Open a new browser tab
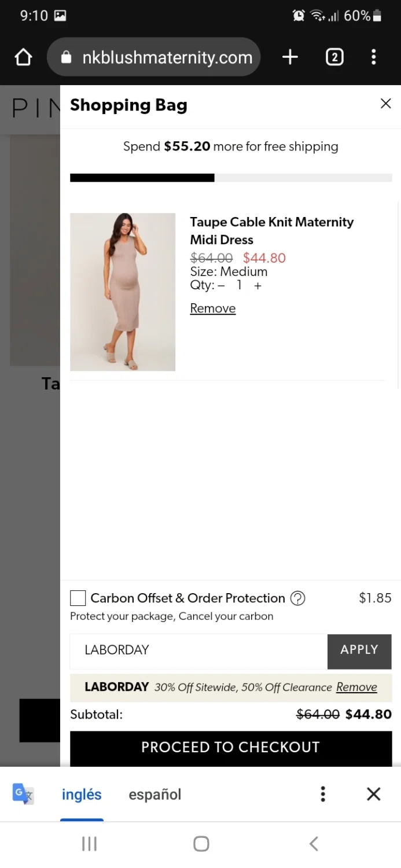Screen dimensions: 401x868 [290, 57]
